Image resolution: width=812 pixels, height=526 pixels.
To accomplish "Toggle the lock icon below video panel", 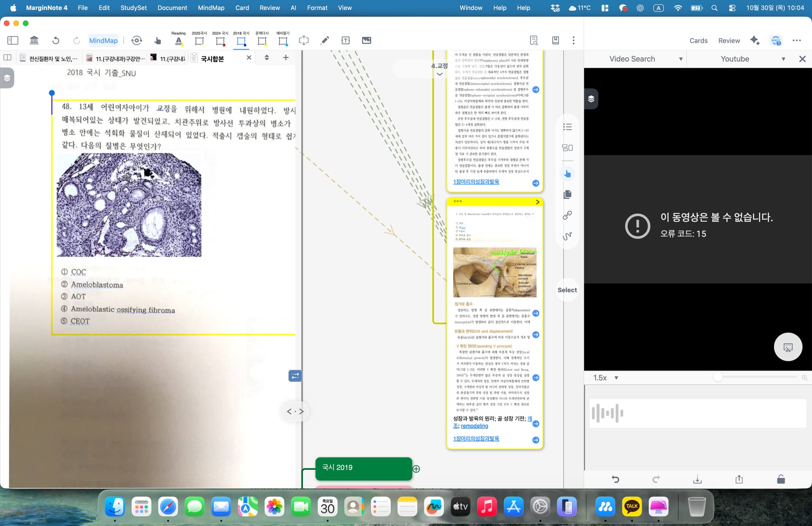I will pos(781,479).
